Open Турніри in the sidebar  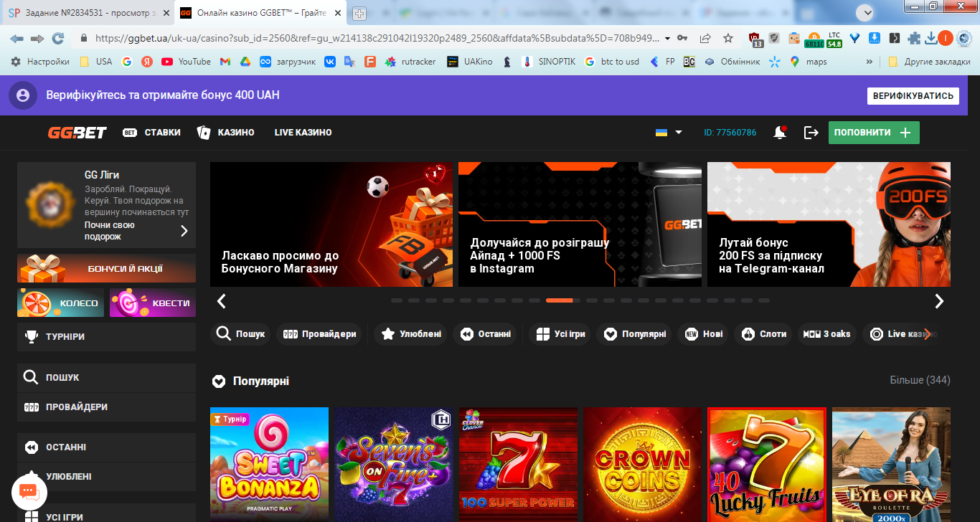coord(106,336)
